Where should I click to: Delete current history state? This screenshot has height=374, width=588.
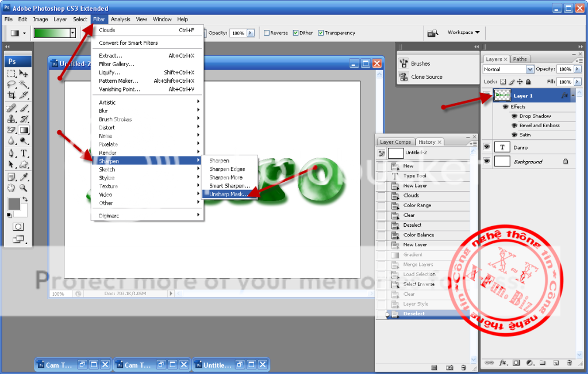tap(463, 368)
